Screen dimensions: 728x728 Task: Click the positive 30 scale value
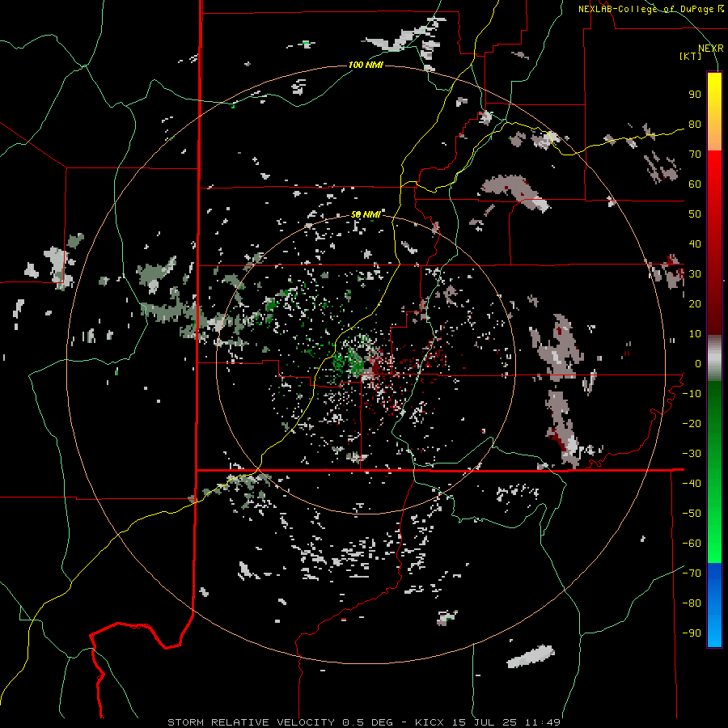point(695,274)
